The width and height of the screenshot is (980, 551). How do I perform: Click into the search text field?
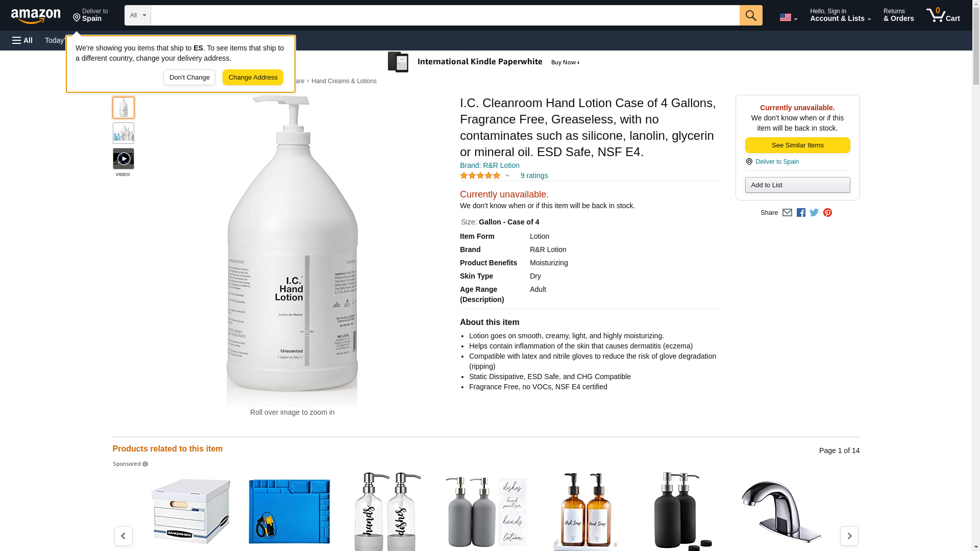point(445,15)
